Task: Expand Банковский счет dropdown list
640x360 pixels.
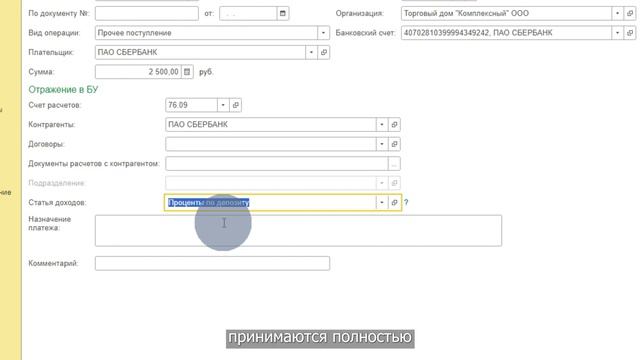Action: click(618, 33)
